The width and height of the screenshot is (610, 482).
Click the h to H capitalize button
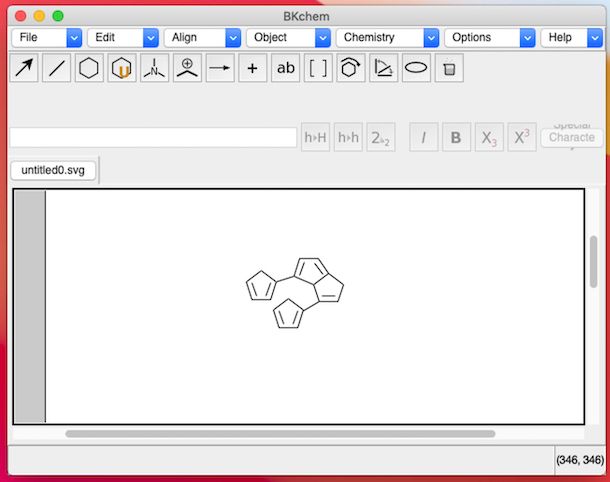coord(316,137)
